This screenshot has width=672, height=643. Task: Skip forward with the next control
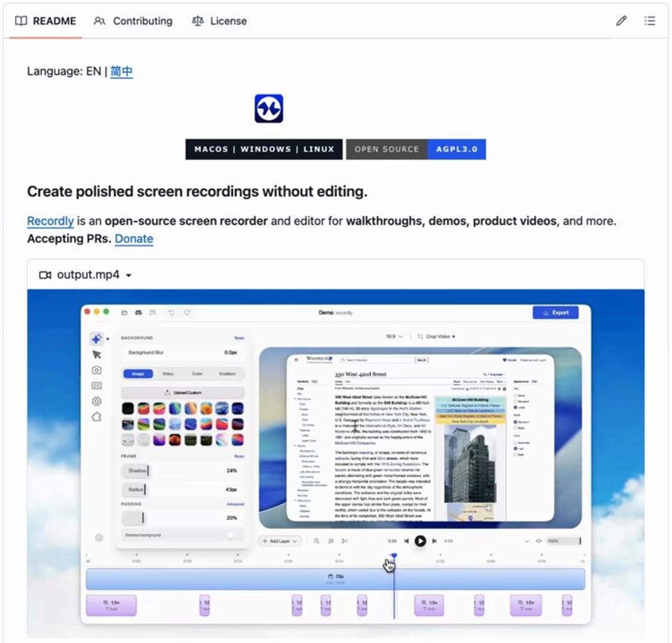pyautogui.click(x=434, y=541)
